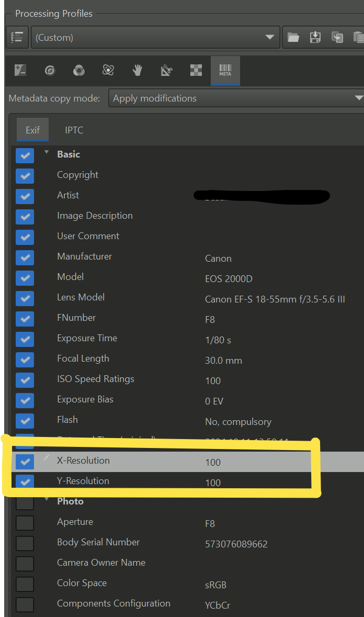Click the save profile icon
Screen dimensions: 364x617
click(315, 37)
